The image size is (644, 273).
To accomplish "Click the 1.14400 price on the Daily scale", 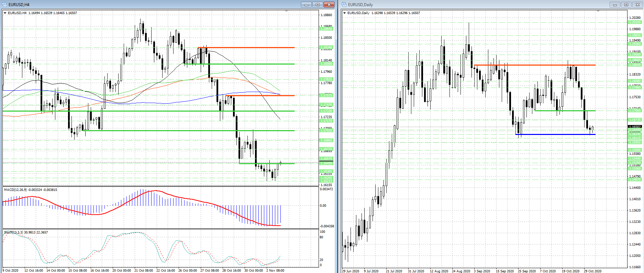I will (x=635, y=188).
